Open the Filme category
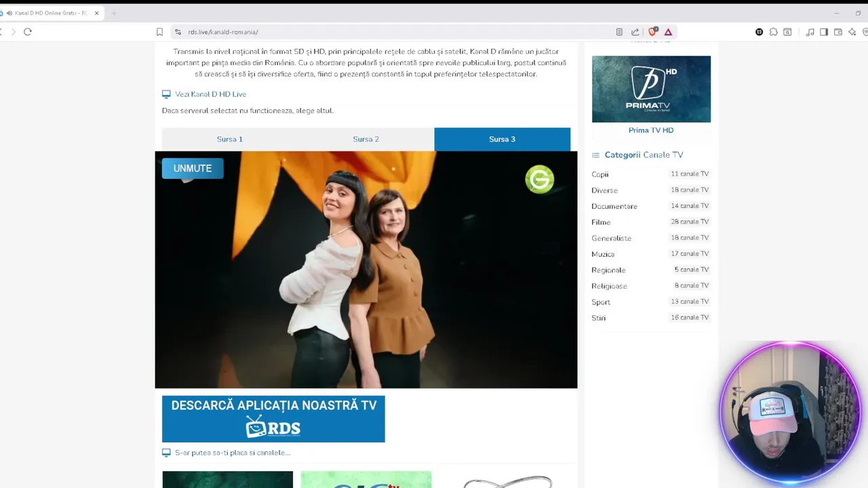Image resolution: width=868 pixels, height=488 pixels. (601, 222)
